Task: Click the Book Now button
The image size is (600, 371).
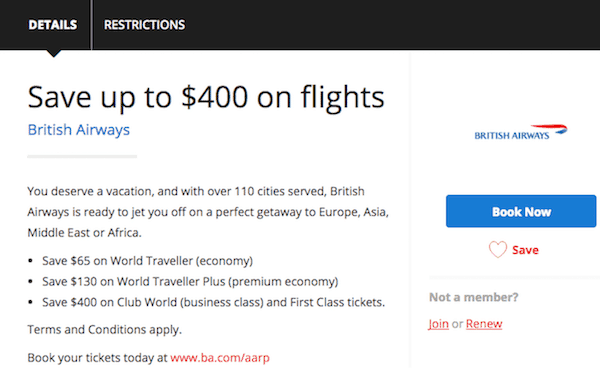Action: 521,211
